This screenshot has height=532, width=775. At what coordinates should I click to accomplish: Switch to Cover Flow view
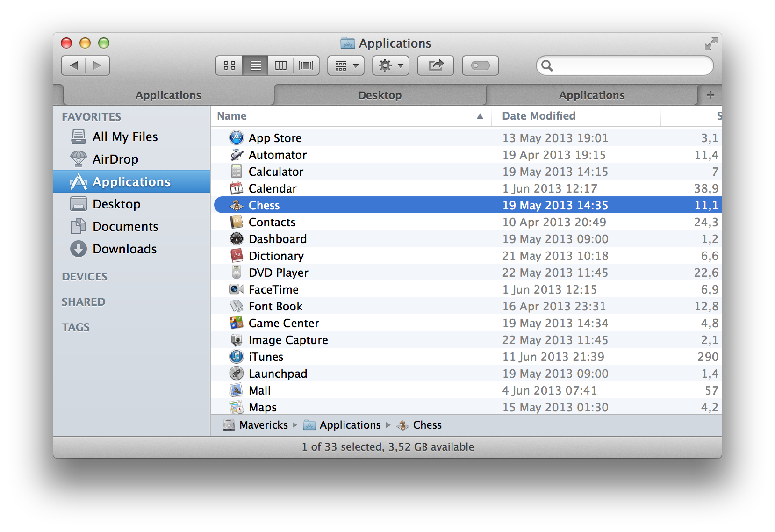pyautogui.click(x=306, y=65)
